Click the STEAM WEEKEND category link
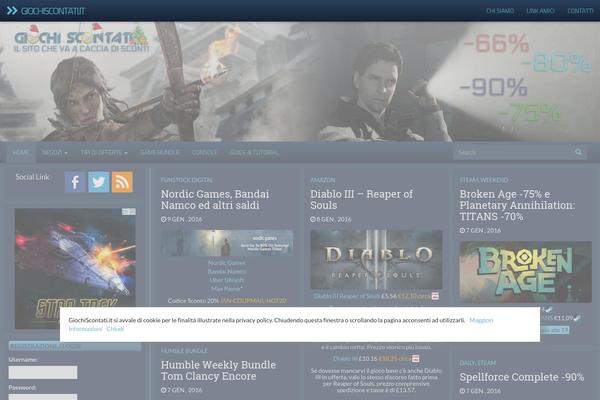Screen dimensions: 600x400 [484, 180]
